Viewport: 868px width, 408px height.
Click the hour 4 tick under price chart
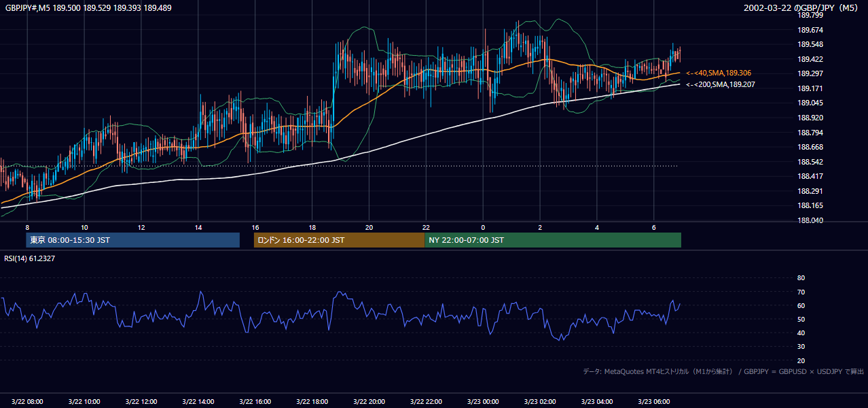pyautogui.click(x=597, y=227)
